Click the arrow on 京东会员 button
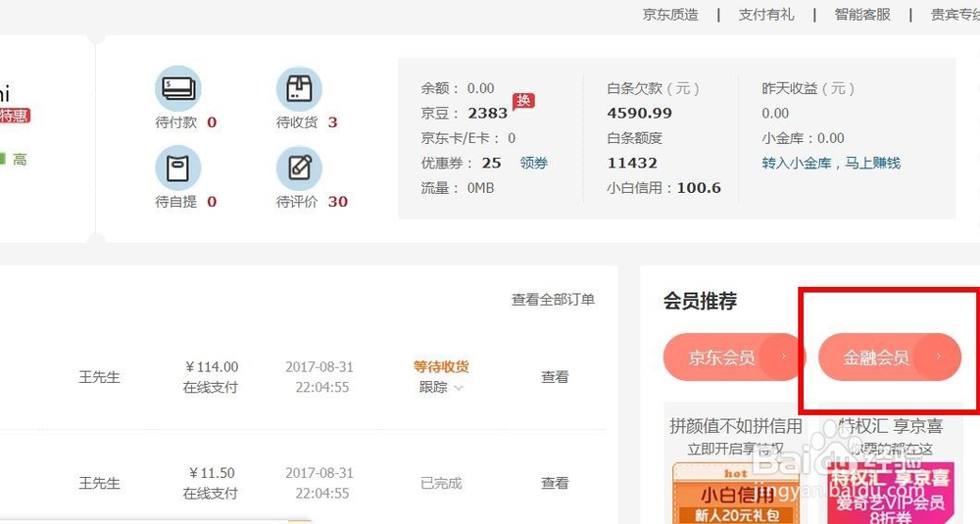 tap(783, 357)
